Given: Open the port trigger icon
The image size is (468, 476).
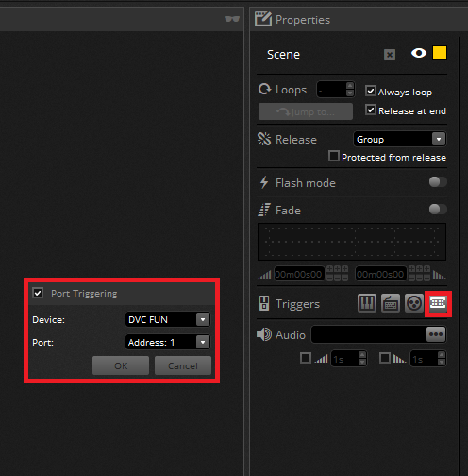Looking at the screenshot, I should tap(438, 303).
